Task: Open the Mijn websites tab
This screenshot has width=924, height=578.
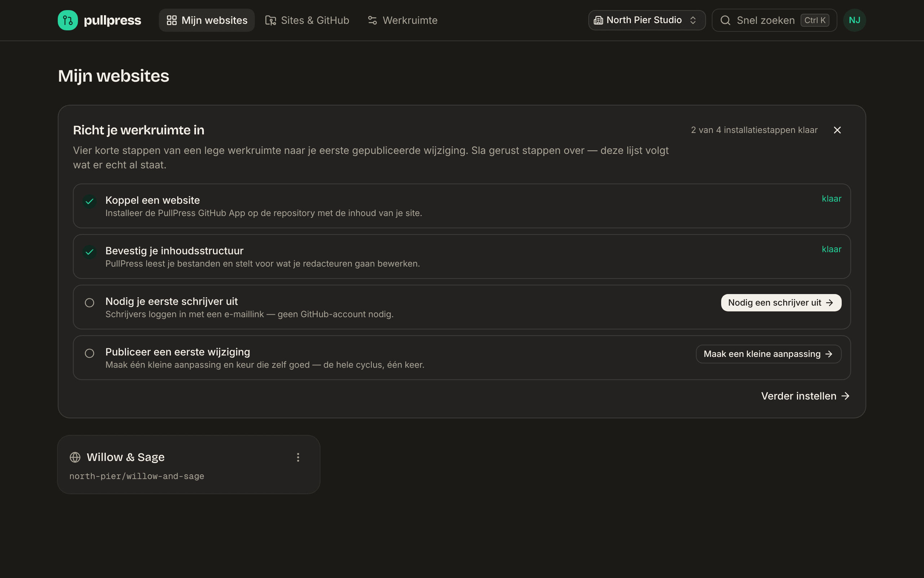Action: tap(206, 20)
